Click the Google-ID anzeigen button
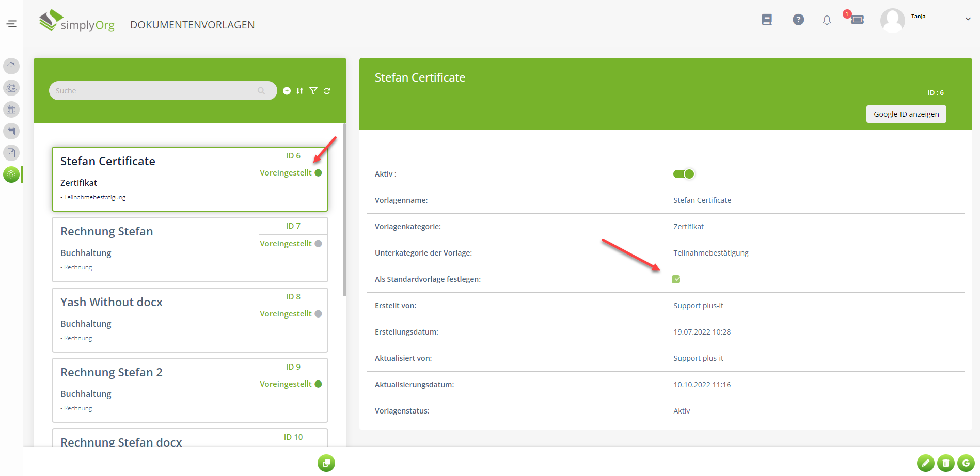 (906, 114)
